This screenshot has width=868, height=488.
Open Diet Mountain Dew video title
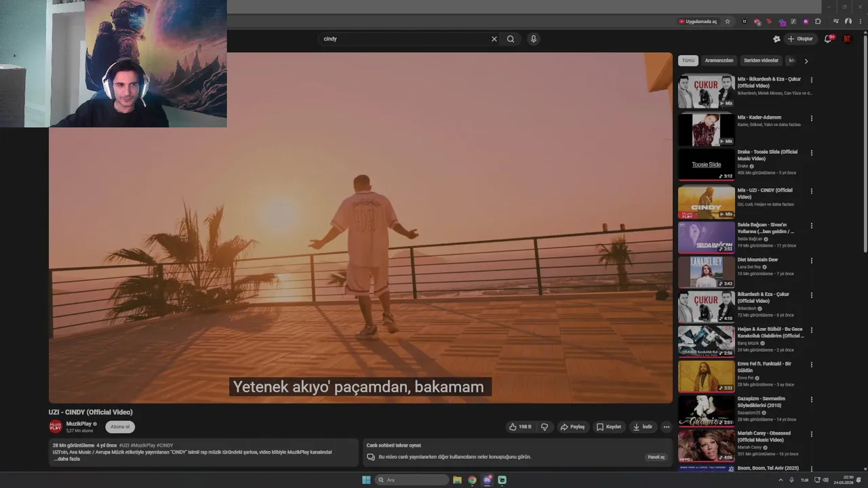(757, 260)
